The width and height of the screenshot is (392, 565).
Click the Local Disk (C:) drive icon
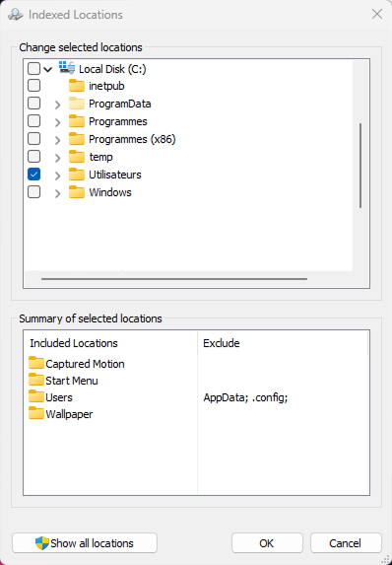pos(67,68)
